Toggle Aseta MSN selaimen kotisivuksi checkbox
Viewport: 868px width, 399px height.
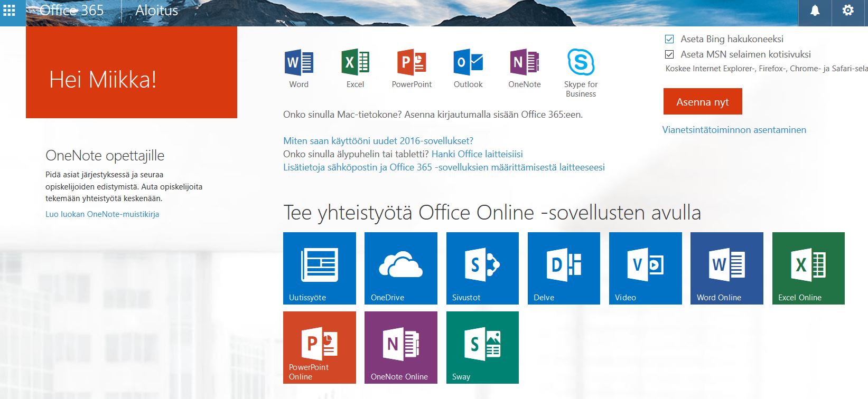pyautogui.click(x=669, y=54)
